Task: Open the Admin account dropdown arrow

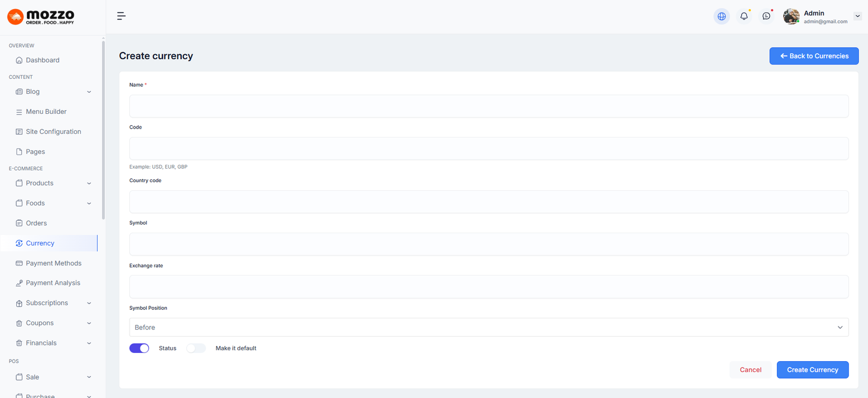Action: [858, 16]
